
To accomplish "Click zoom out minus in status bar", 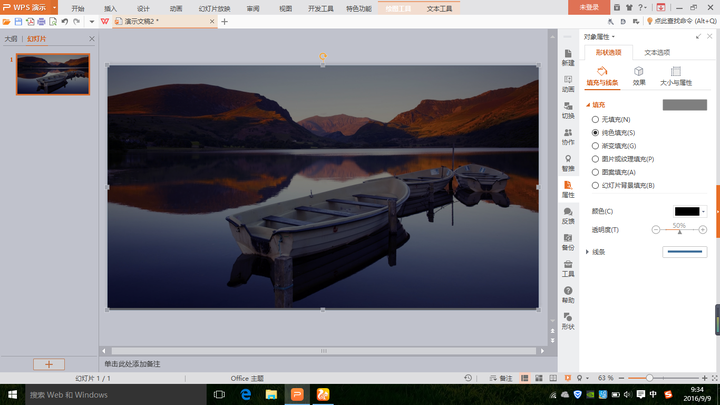I will tap(622, 378).
